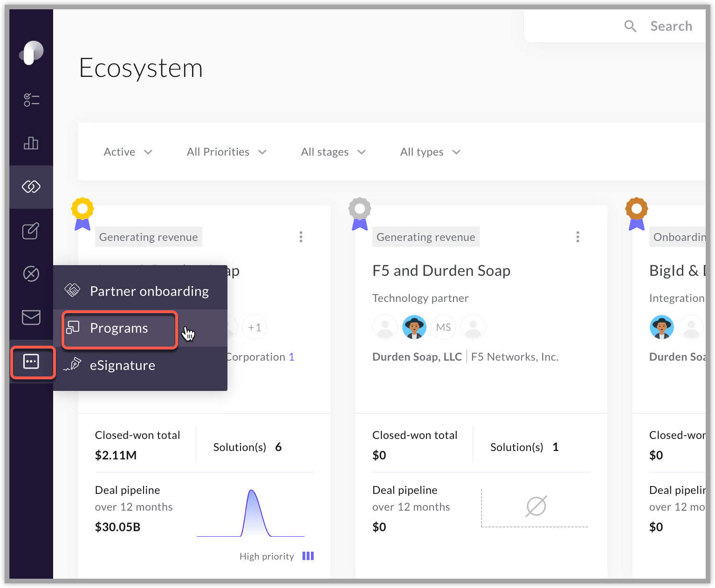Click the compose/edit sidebar icon
715x588 pixels.
[31, 231]
